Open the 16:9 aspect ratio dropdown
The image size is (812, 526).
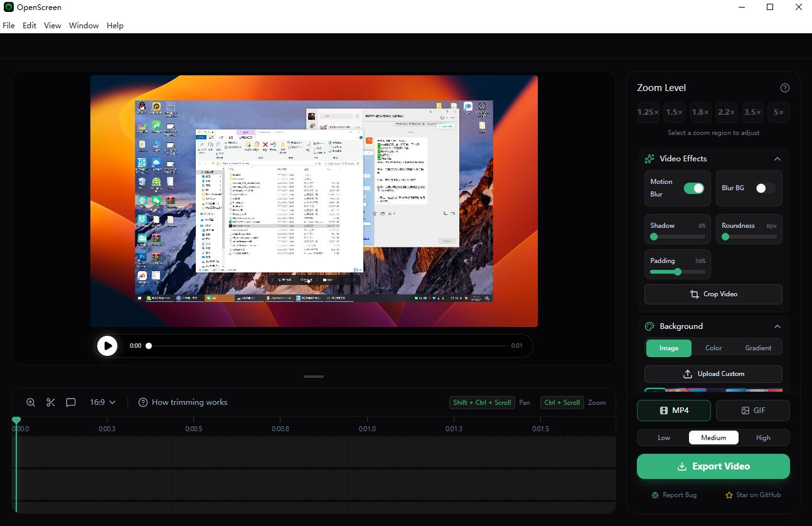pyautogui.click(x=102, y=402)
